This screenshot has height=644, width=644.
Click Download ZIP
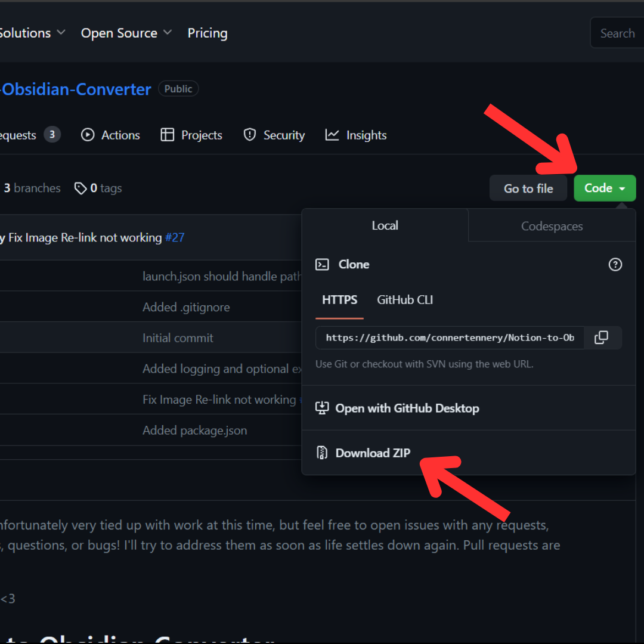point(469,453)
